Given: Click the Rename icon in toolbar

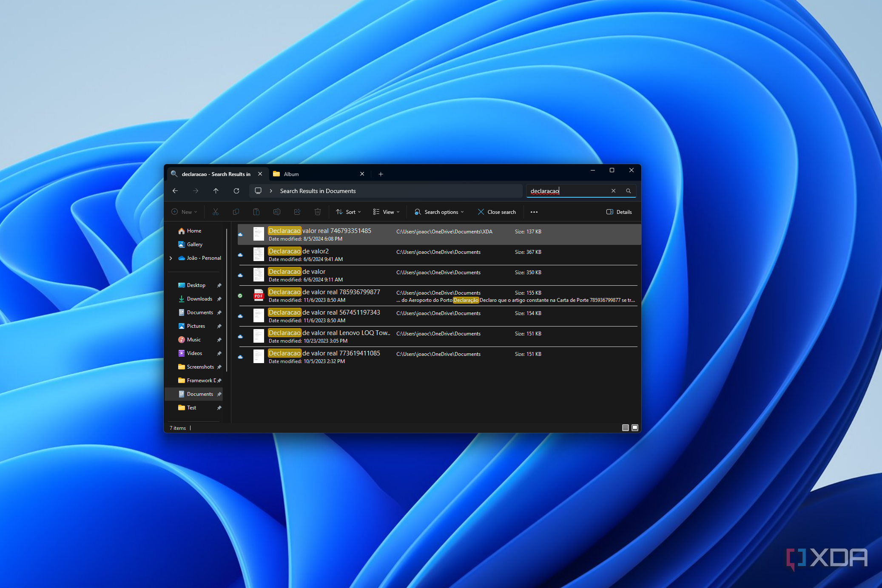Looking at the screenshot, I should 277,212.
